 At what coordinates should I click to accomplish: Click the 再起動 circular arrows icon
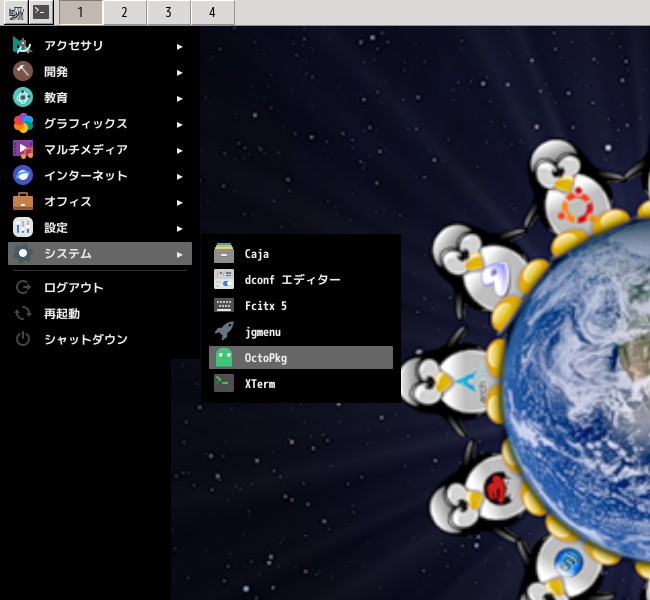23,313
